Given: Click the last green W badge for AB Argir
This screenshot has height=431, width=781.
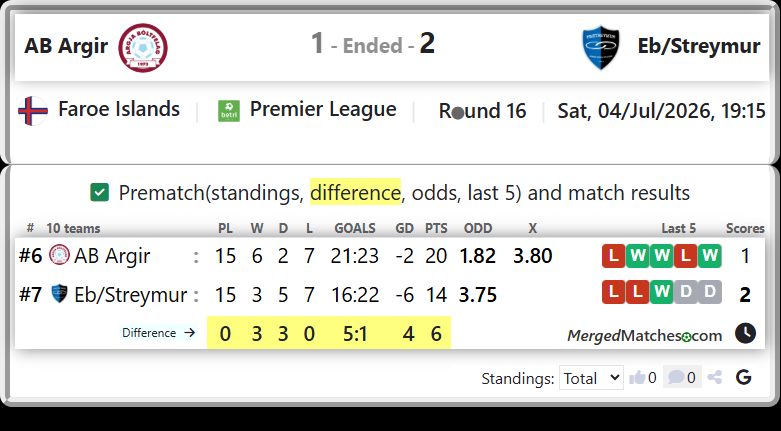Looking at the screenshot, I should [x=709, y=256].
